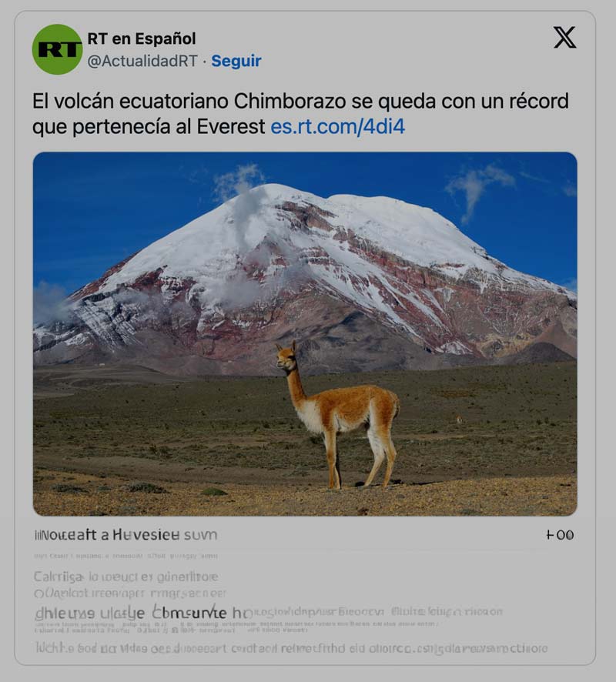616x682 pixels.
Task: Click the white cloud at the photo's upper right
Action: (x=478, y=187)
